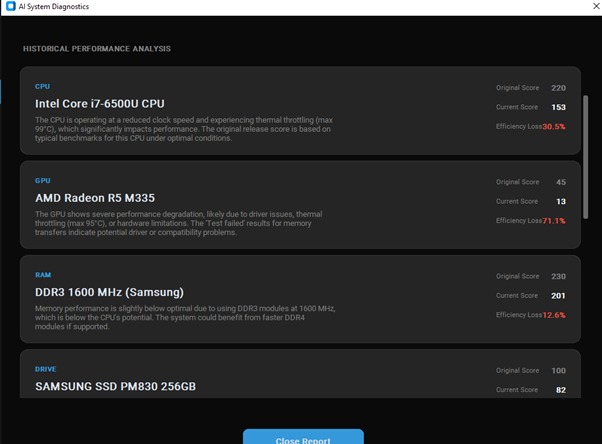Click the Drive original score 100

tap(559, 371)
